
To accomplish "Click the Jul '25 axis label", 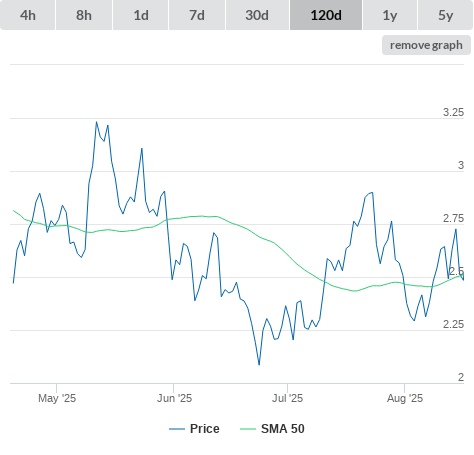I will [287, 398].
